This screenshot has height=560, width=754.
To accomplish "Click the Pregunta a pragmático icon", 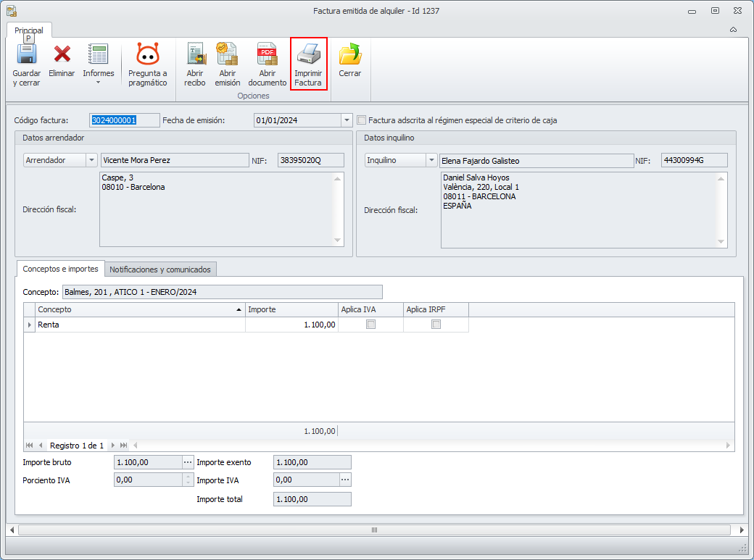I will (x=148, y=56).
